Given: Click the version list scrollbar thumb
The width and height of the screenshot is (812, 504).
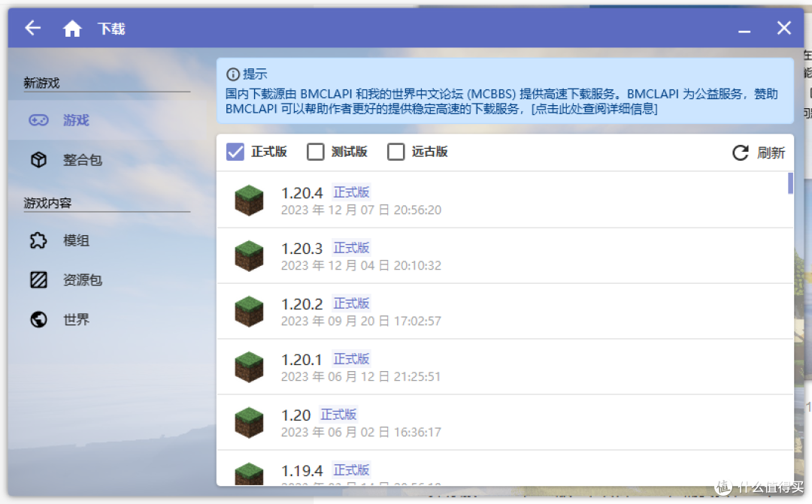Looking at the screenshot, I should click(790, 183).
